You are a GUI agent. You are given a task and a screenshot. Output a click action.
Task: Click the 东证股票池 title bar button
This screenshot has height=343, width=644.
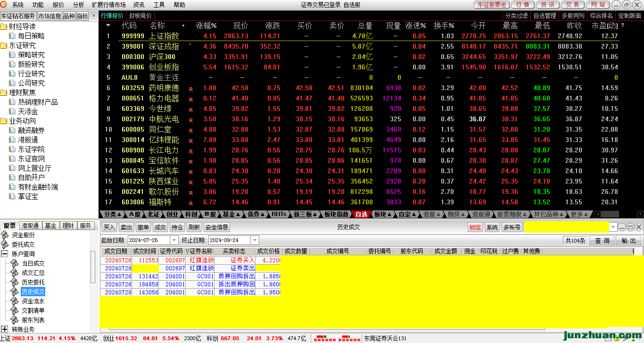point(491,5)
